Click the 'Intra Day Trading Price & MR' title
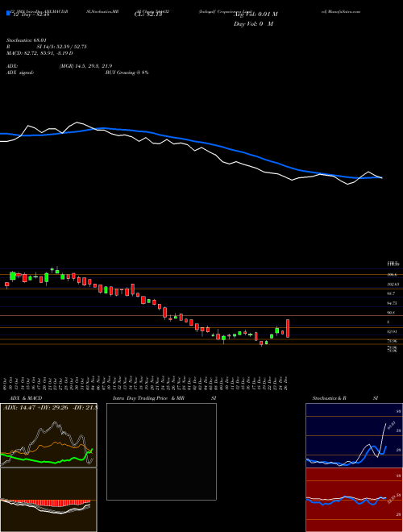403x532 pixels. point(148,398)
